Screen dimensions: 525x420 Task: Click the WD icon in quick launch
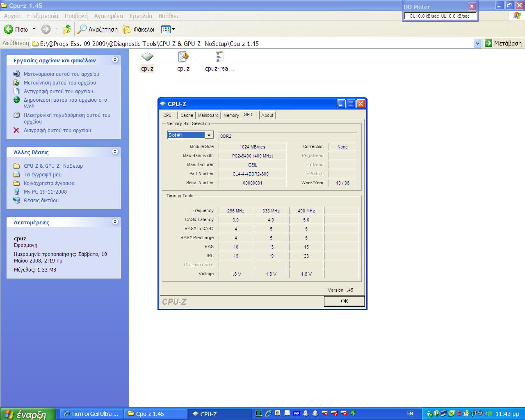point(297,413)
